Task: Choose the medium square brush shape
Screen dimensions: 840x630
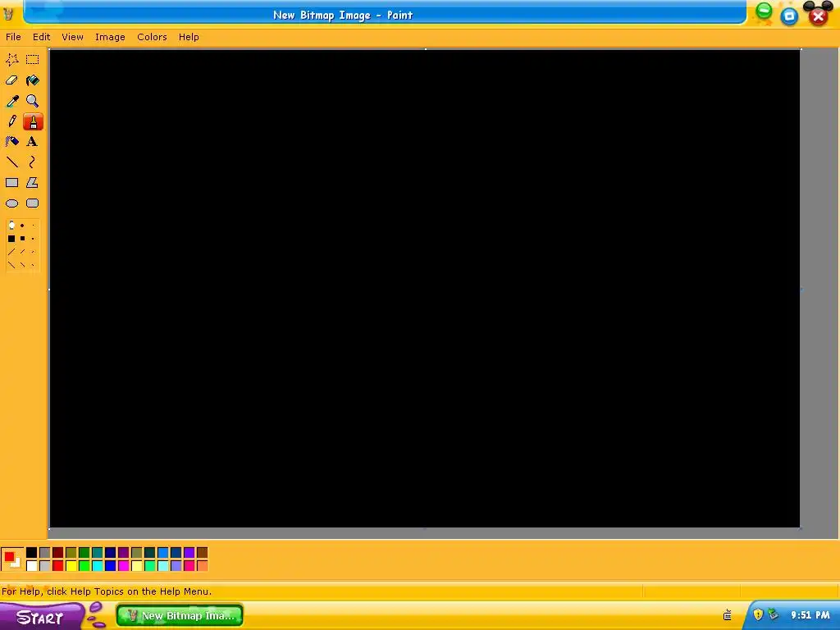Action: pyautogui.click(x=22, y=239)
